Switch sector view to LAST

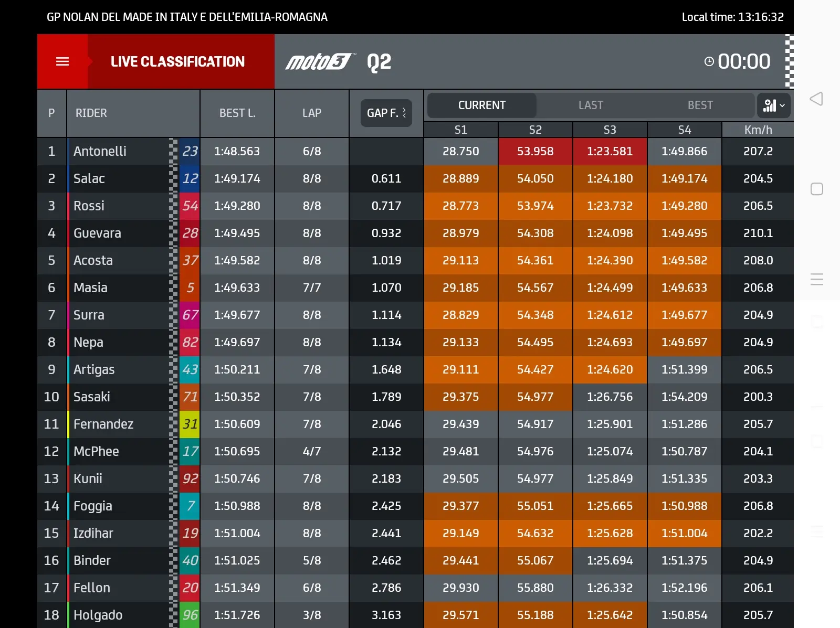point(591,105)
